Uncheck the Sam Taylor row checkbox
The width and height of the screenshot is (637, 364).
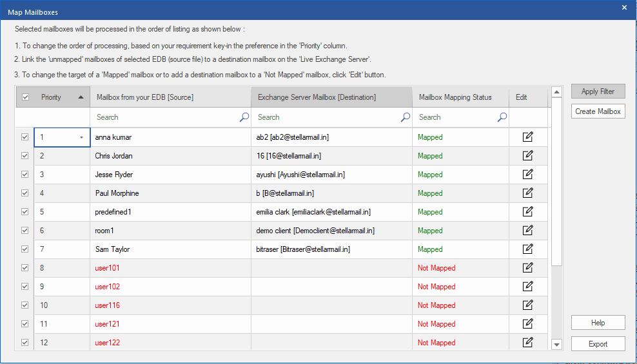24,249
